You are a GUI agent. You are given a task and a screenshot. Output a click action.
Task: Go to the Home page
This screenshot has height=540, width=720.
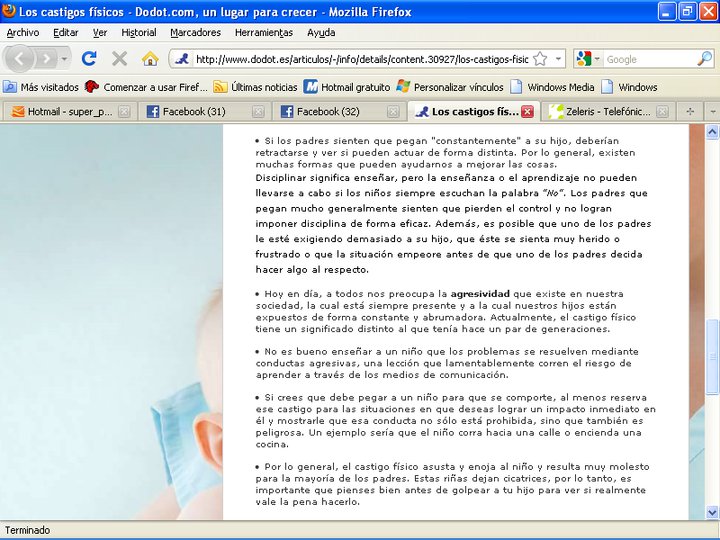[150, 59]
